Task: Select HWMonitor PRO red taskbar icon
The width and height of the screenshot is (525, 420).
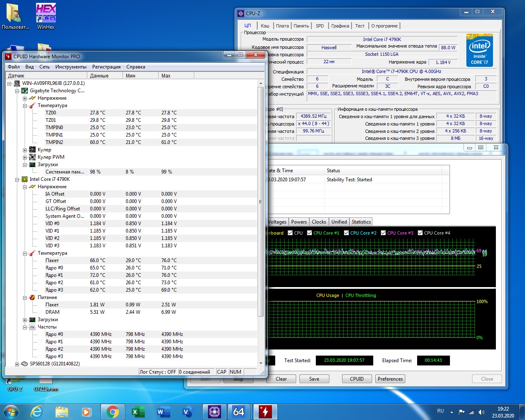Action: click(265, 411)
